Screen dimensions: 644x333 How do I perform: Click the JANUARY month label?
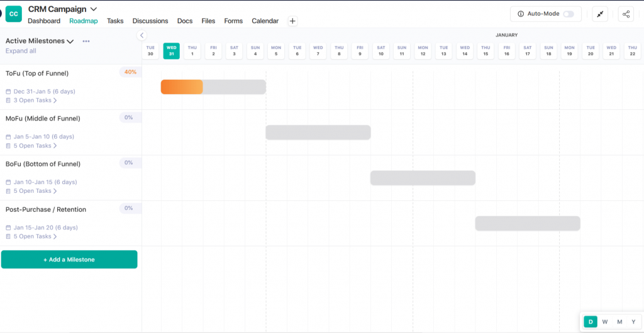click(506, 35)
